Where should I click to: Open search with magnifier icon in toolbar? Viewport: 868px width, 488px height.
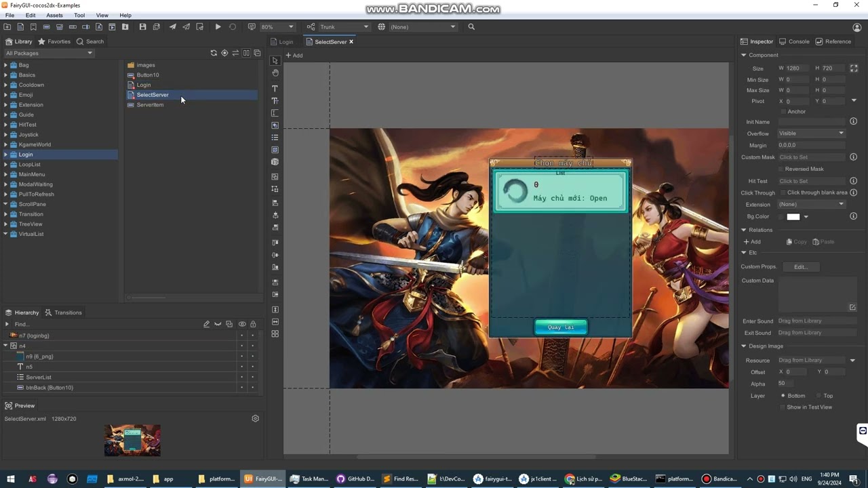tap(471, 27)
